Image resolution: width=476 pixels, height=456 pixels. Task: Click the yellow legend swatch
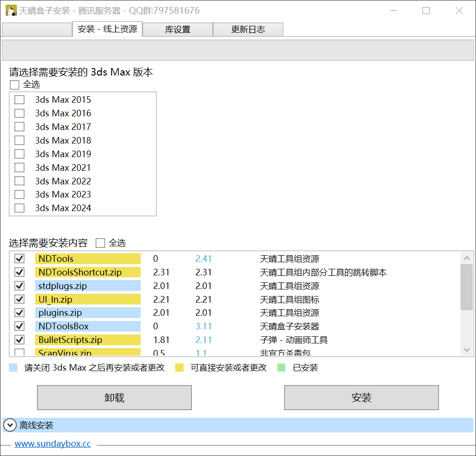coord(180,368)
